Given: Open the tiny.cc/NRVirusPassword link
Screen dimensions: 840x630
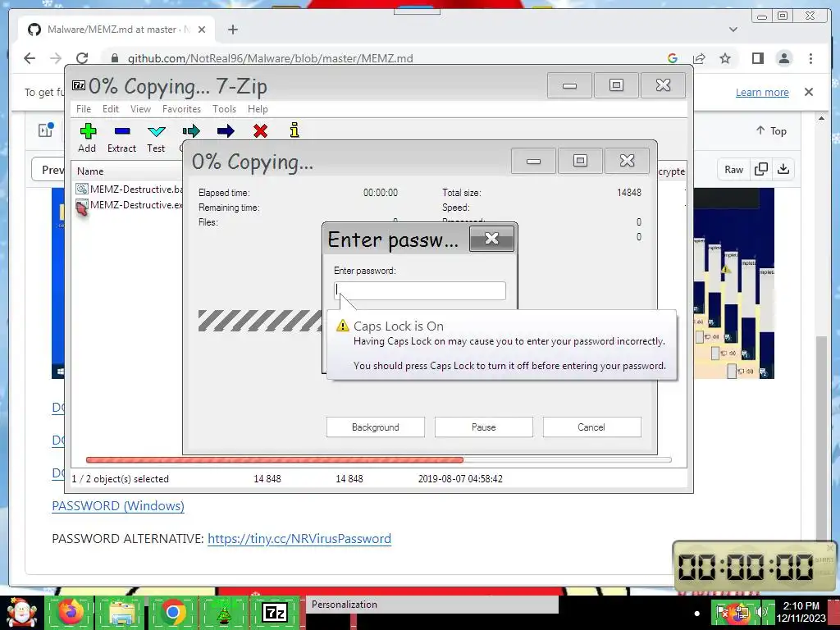Looking at the screenshot, I should click(299, 538).
